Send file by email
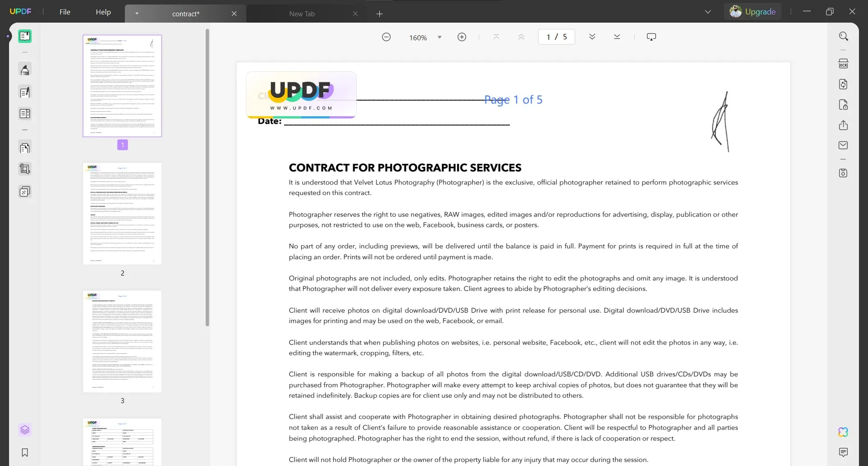 tap(843, 145)
